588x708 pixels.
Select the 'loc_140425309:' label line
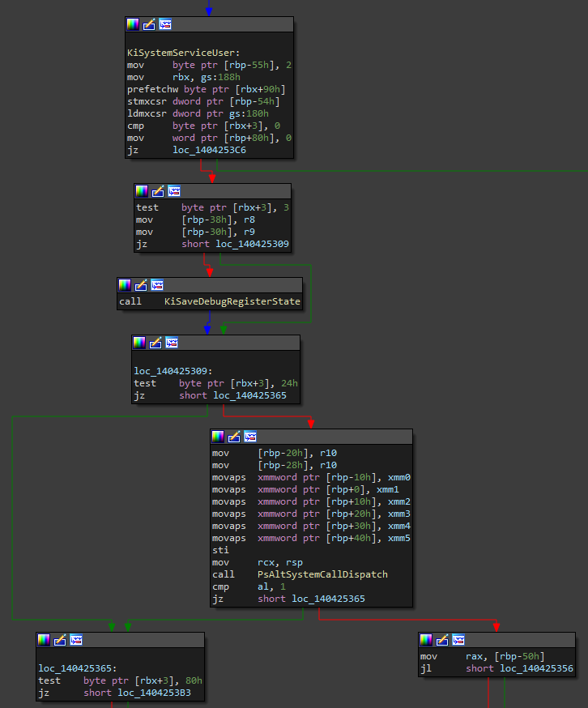click(x=173, y=371)
